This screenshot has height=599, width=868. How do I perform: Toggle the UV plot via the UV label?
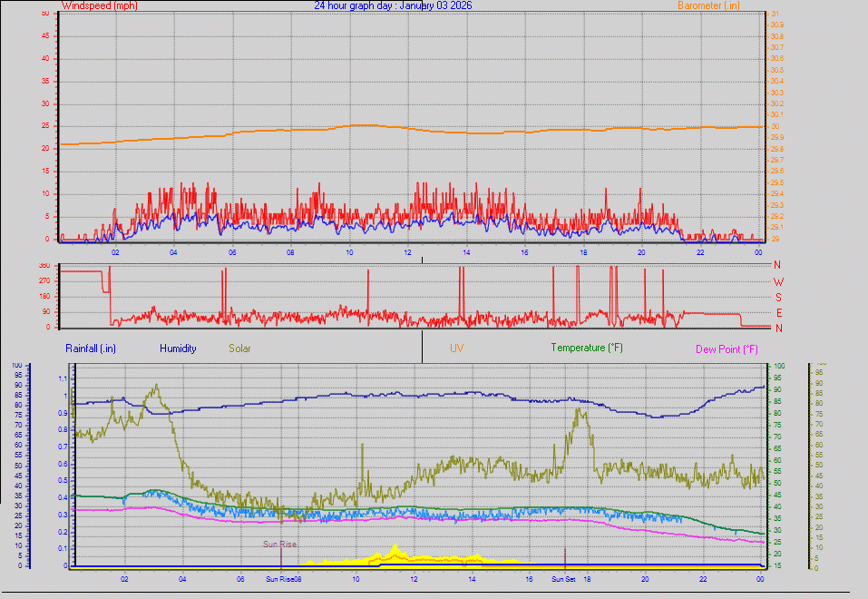(x=454, y=348)
